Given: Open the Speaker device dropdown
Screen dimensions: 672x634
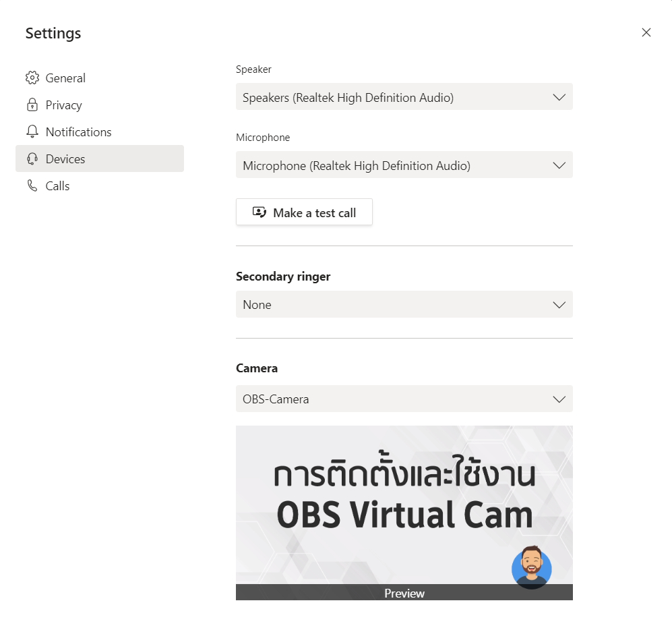Looking at the screenshot, I should tap(404, 96).
